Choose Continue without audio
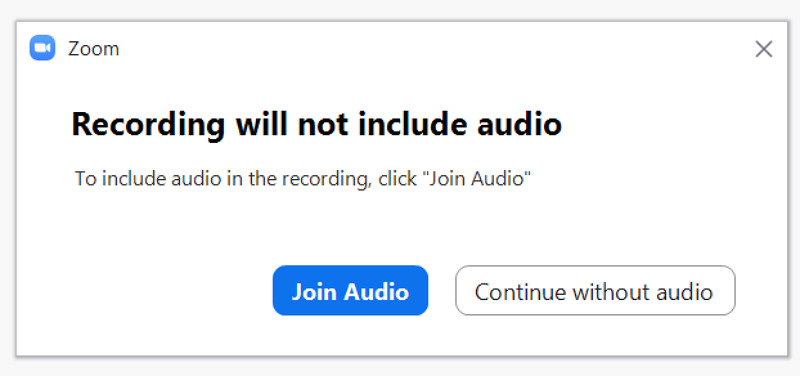This screenshot has width=800, height=376. [595, 290]
